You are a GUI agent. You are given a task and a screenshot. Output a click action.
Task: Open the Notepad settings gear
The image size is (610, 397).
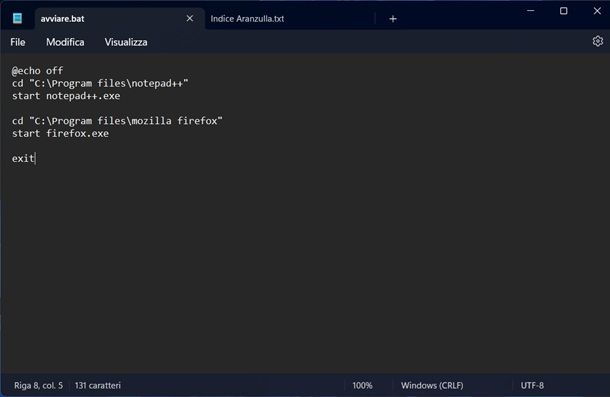[x=598, y=41]
